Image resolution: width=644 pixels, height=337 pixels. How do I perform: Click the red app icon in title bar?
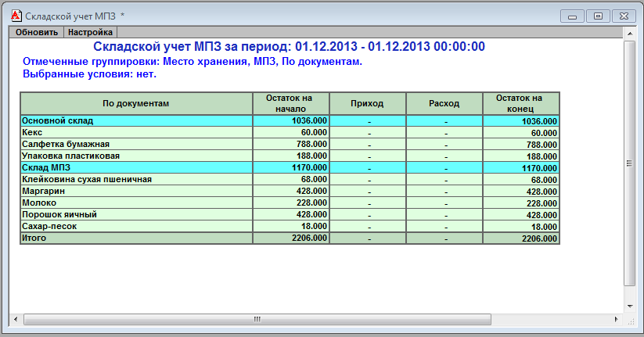16,16
